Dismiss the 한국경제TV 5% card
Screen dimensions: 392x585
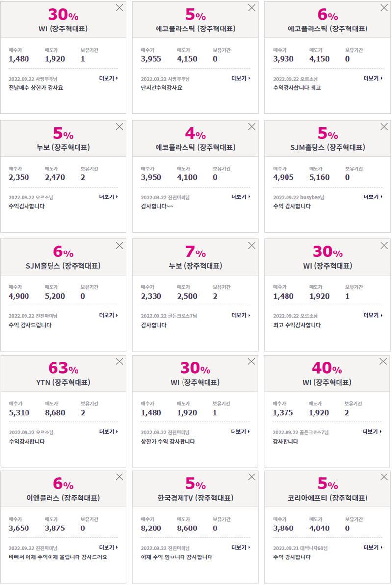pyautogui.click(x=252, y=477)
